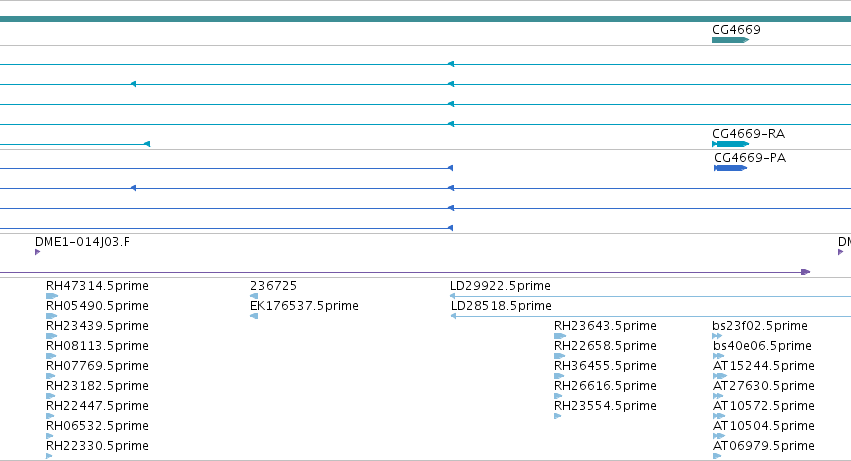Screen dimensions: 851x461
Task: Click the bs23f02.5prime feature glyph
Action: click(x=717, y=336)
